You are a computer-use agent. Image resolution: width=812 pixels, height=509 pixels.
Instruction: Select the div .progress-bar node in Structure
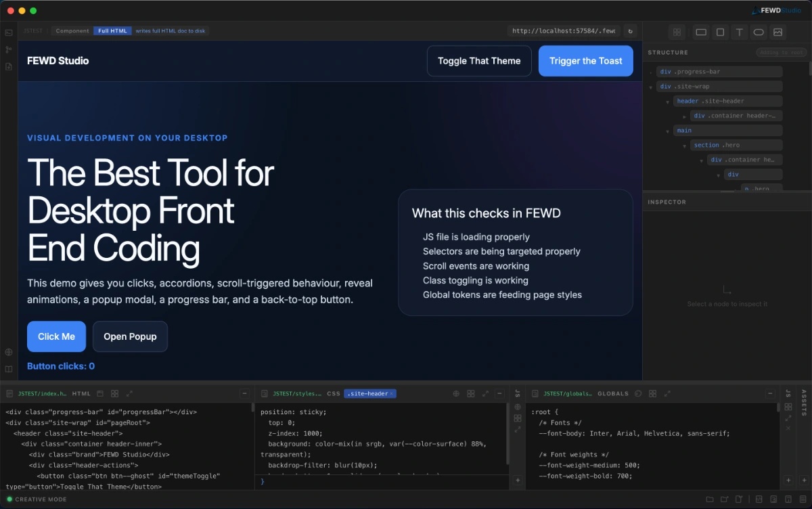[x=719, y=72]
